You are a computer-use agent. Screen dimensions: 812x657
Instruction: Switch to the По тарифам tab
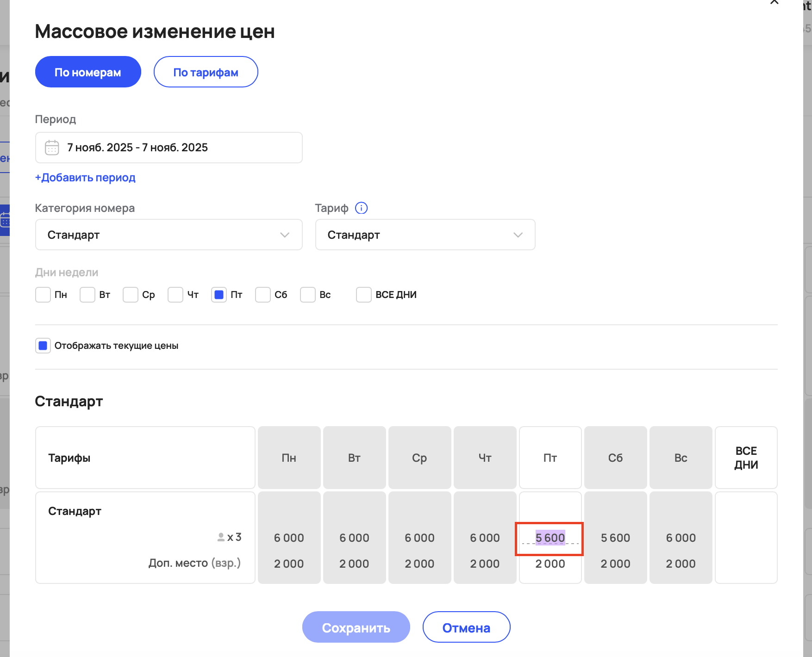coord(206,72)
